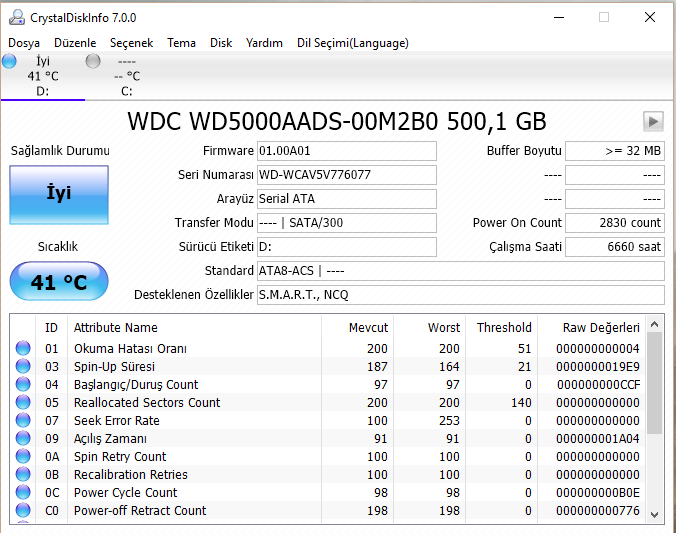Click the İyi health status button

point(59,194)
